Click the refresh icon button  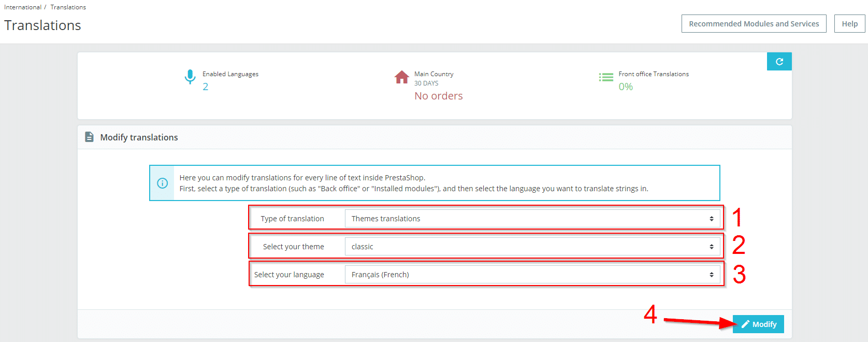pos(779,62)
